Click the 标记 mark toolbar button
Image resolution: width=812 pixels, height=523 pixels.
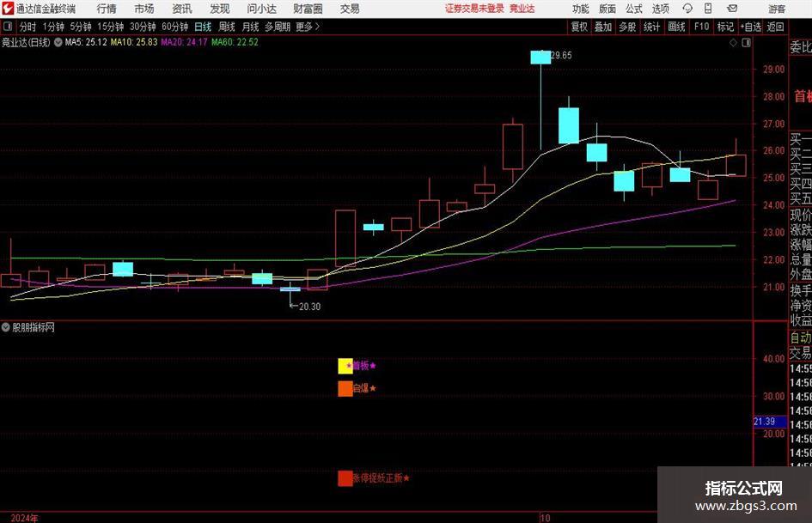pos(725,27)
